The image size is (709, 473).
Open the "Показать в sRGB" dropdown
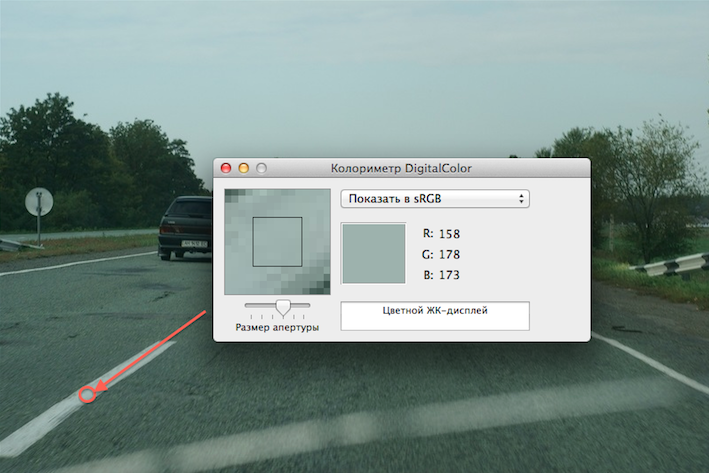click(x=435, y=199)
